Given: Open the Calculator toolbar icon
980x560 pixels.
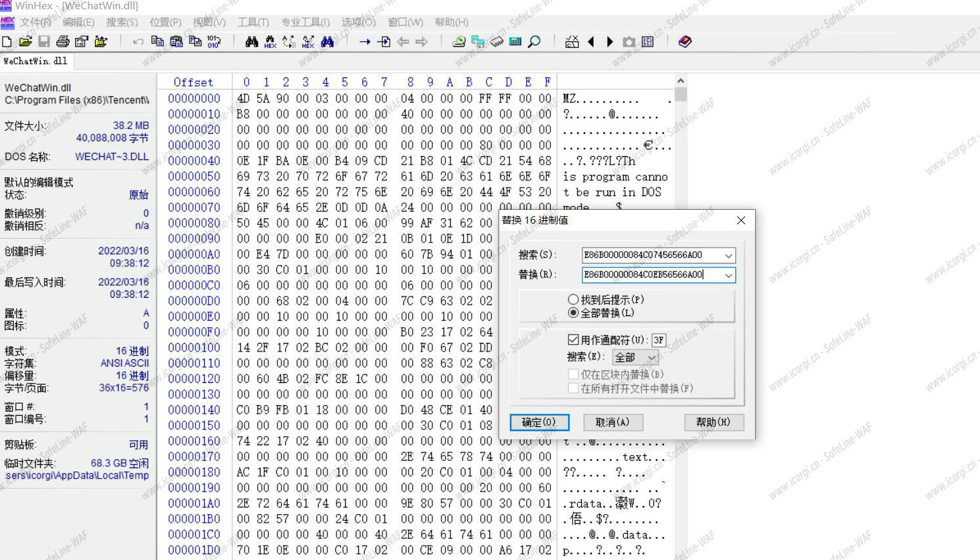Looking at the screenshot, I should (x=516, y=42).
